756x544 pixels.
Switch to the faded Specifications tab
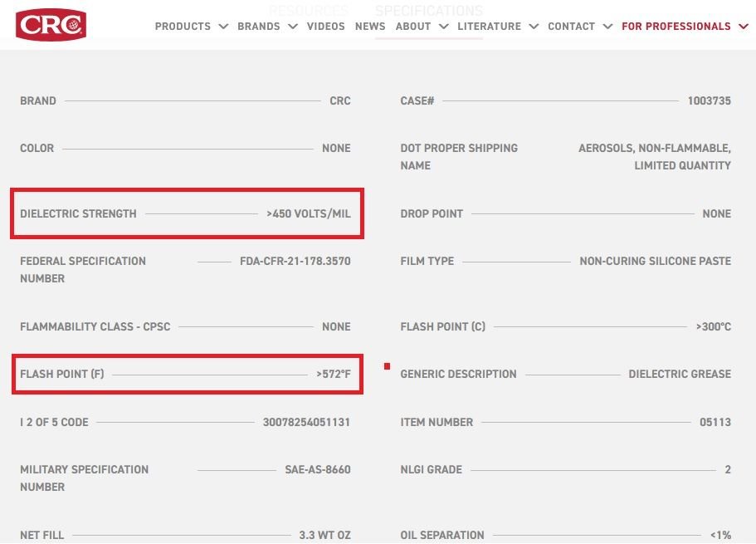[x=429, y=11]
